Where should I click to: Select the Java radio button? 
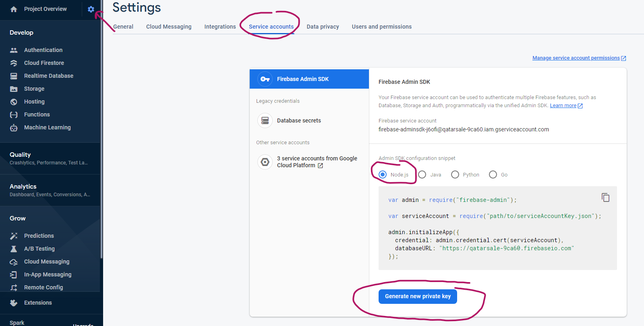pyautogui.click(x=422, y=174)
